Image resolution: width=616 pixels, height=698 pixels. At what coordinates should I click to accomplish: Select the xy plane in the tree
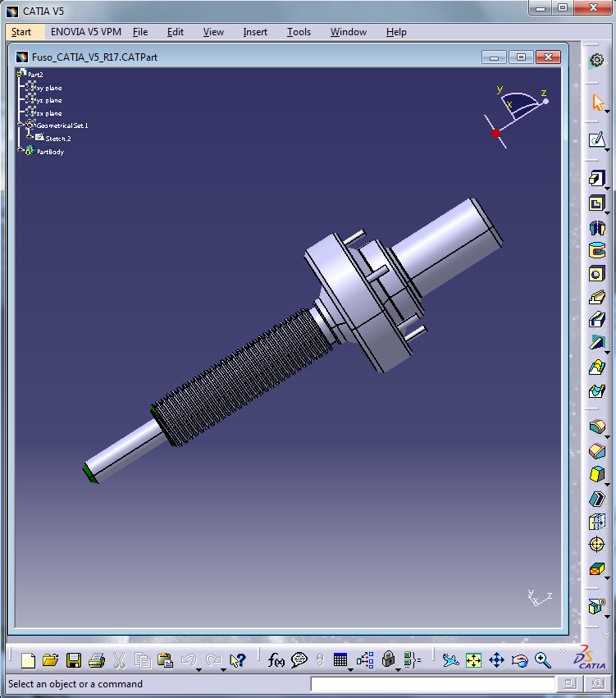(48, 88)
